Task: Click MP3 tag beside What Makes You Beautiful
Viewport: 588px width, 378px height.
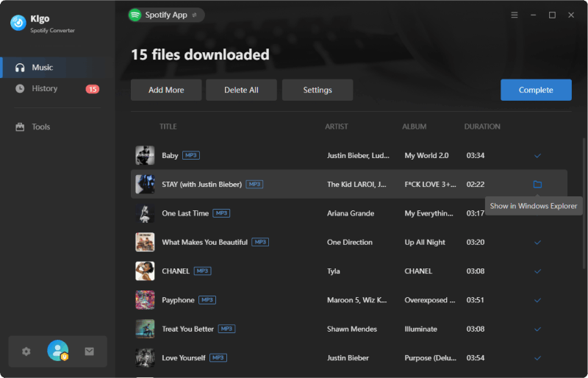Action: tap(260, 242)
